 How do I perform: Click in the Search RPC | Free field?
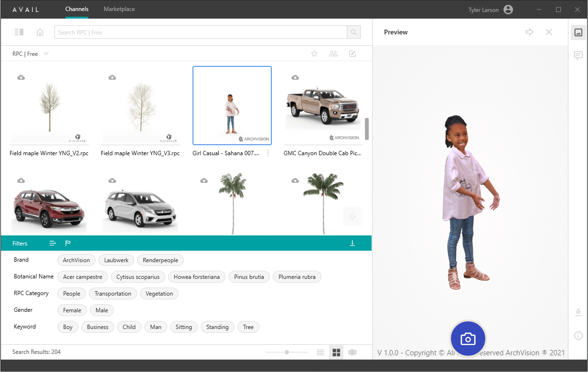pyautogui.click(x=201, y=32)
